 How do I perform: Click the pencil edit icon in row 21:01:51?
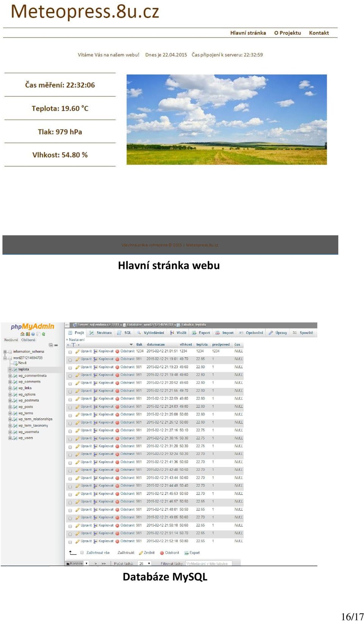[x=77, y=351]
